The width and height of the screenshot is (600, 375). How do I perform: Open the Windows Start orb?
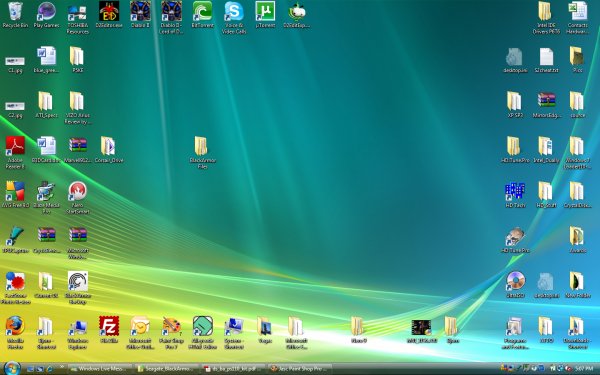(x=12, y=368)
